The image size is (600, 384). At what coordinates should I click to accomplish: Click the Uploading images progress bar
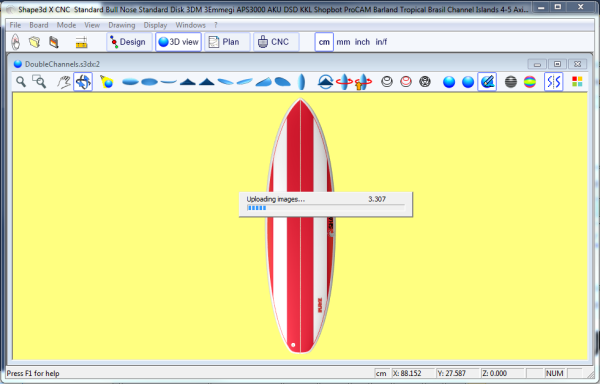coord(326,208)
